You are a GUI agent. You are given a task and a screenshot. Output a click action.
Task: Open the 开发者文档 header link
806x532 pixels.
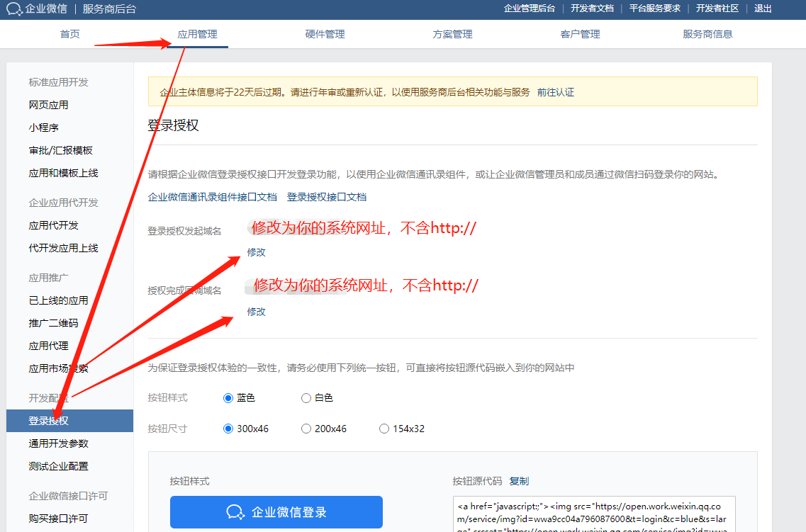coord(592,9)
